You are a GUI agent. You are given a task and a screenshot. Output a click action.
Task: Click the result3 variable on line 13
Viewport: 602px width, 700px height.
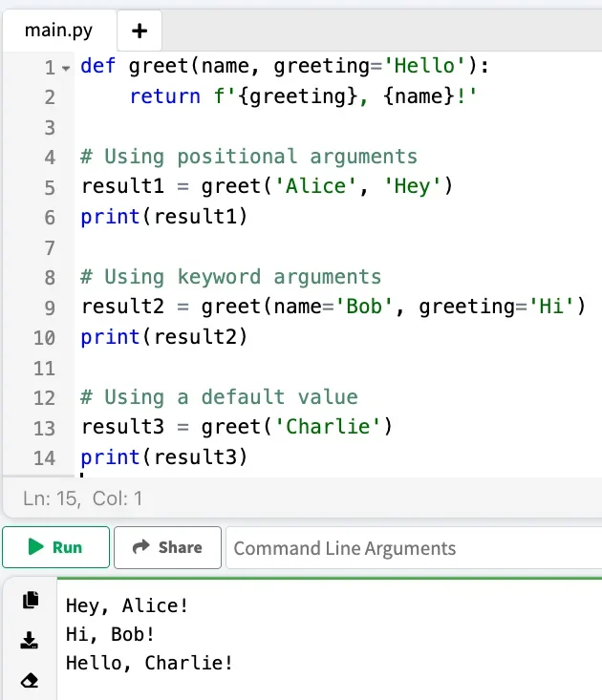(x=123, y=427)
